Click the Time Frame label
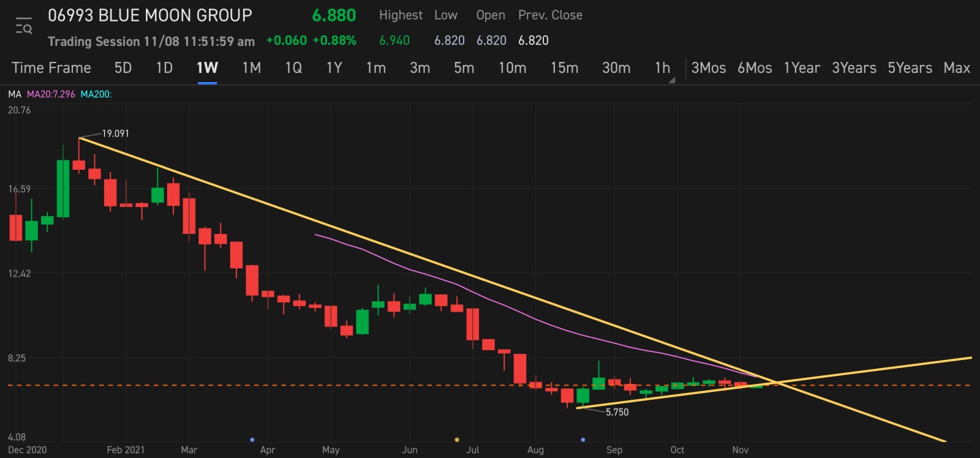980x458 pixels. (x=51, y=68)
